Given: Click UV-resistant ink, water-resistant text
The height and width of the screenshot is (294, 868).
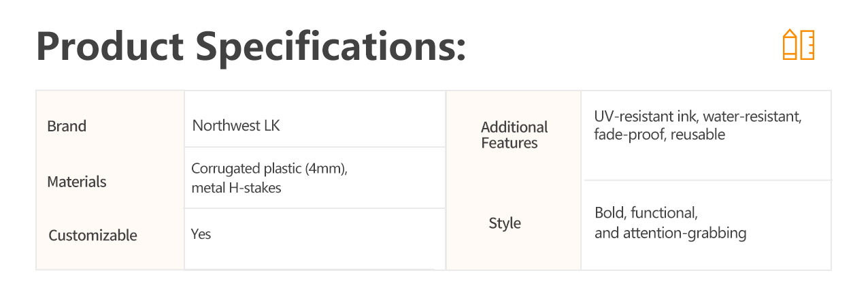Looking at the screenshot, I should [x=698, y=116].
